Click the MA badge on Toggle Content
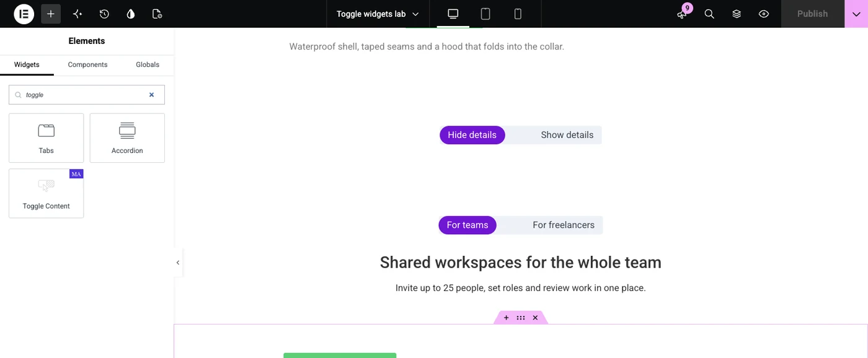Viewport: 868px width, 358px height. pos(76,174)
